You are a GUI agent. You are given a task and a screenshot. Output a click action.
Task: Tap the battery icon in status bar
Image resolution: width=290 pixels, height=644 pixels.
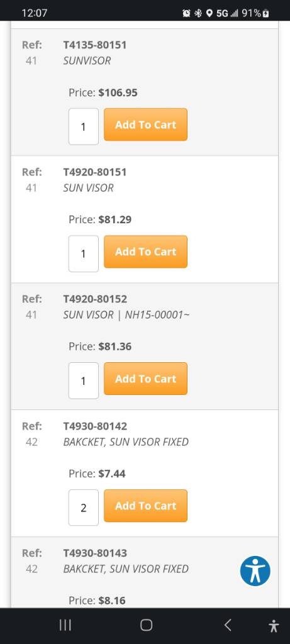click(x=266, y=14)
